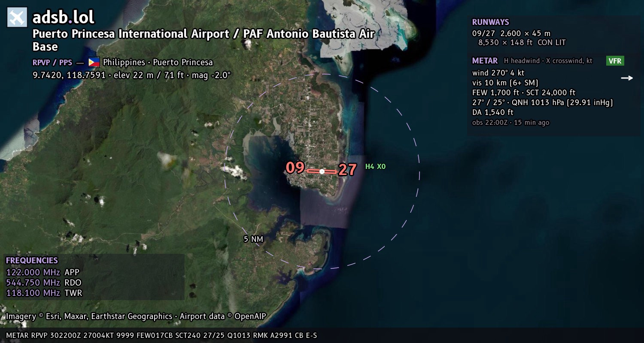Click the white wind direction arrow
Screen dimensions: 644x343
coord(627,78)
